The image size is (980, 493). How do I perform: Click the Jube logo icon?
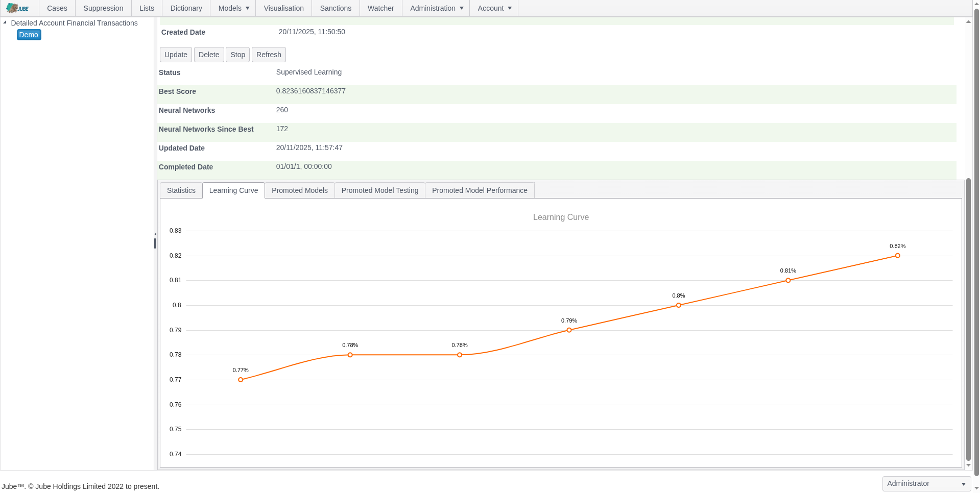click(17, 8)
